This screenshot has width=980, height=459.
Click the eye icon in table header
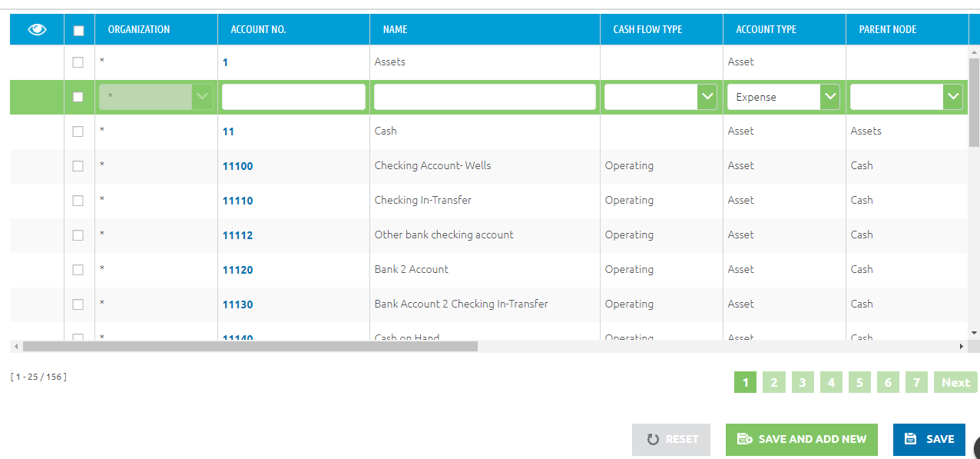point(37,29)
